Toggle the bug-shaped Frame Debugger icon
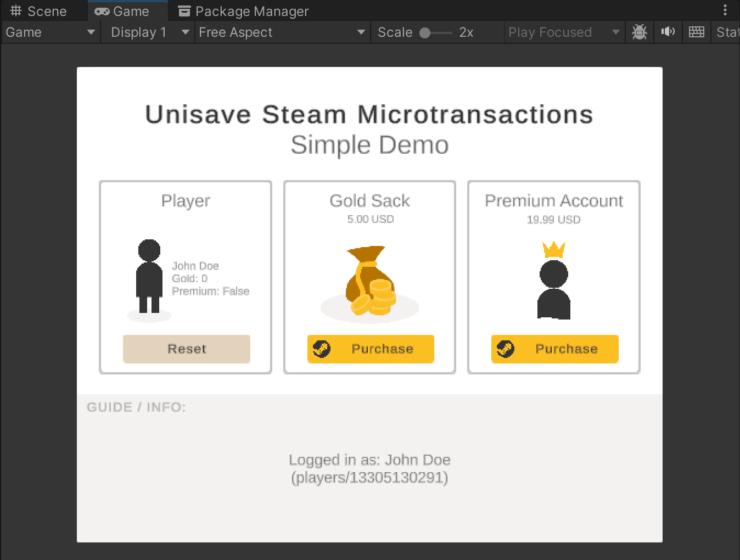Image resolution: width=740 pixels, height=560 pixels. [639, 32]
